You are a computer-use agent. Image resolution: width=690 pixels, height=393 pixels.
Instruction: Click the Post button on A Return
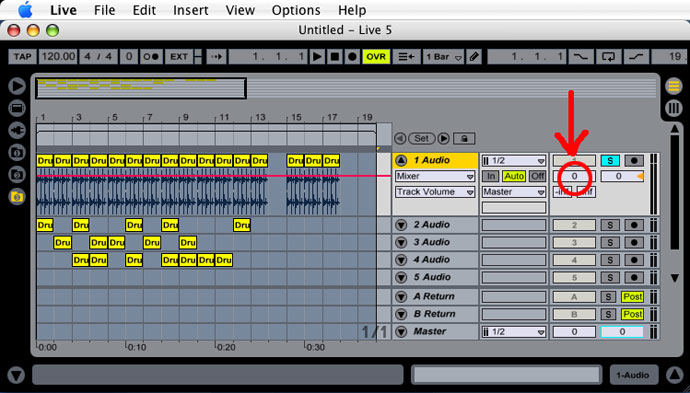click(632, 297)
